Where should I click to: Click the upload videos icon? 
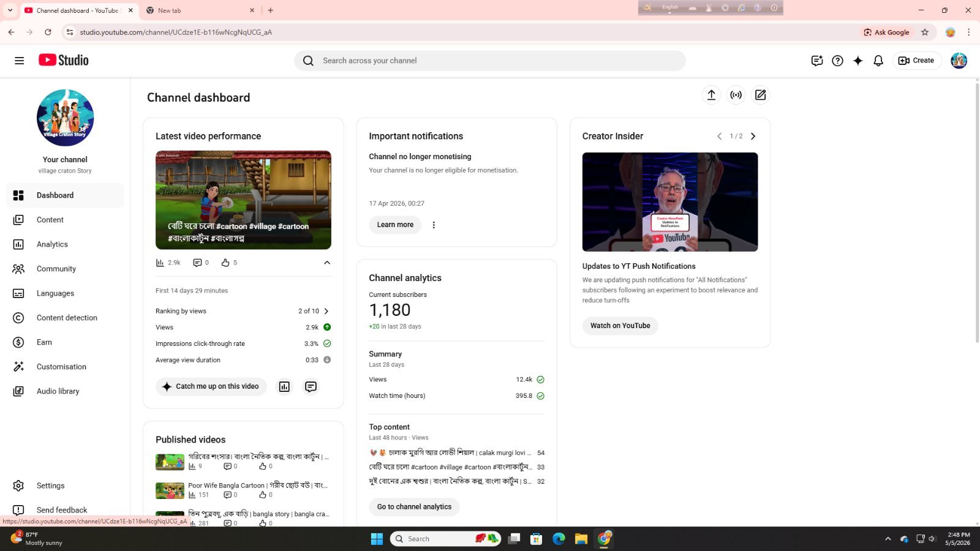coord(711,95)
